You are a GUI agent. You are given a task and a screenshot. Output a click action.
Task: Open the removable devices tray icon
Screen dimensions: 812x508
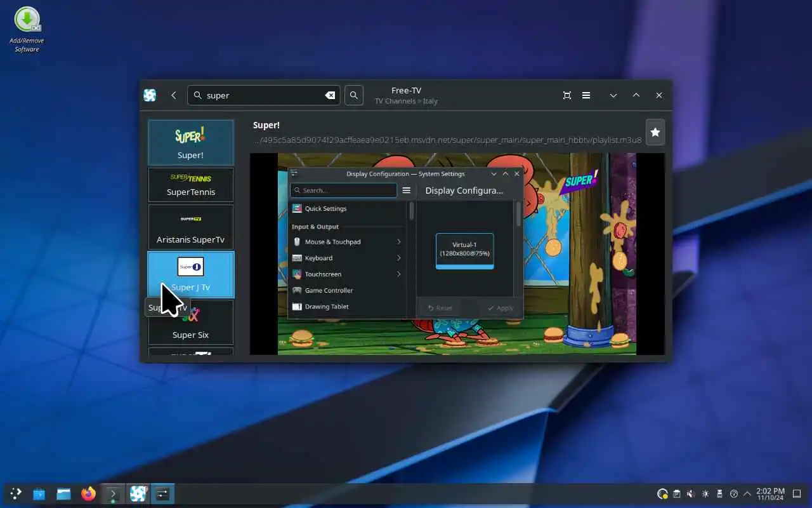click(x=719, y=493)
